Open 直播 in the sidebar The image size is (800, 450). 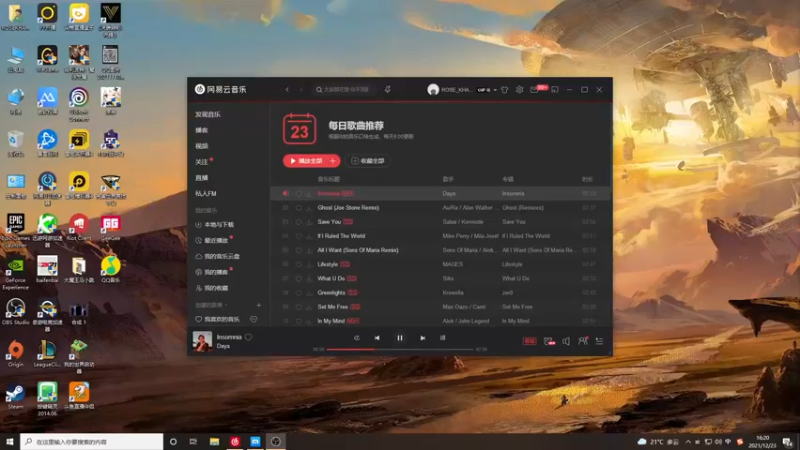point(202,178)
